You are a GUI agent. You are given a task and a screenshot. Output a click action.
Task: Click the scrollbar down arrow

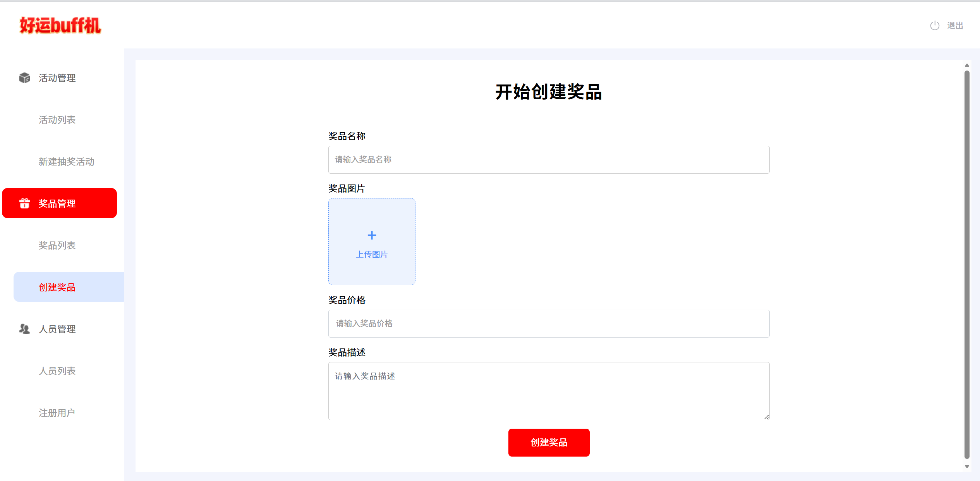967,466
